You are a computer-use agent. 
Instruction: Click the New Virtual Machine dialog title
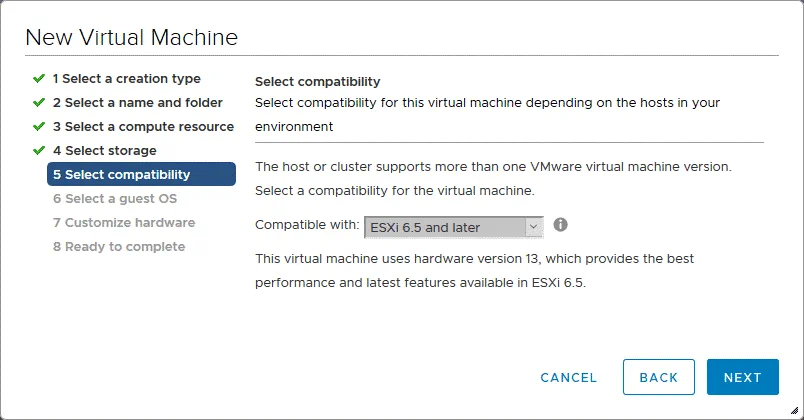tap(131, 38)
